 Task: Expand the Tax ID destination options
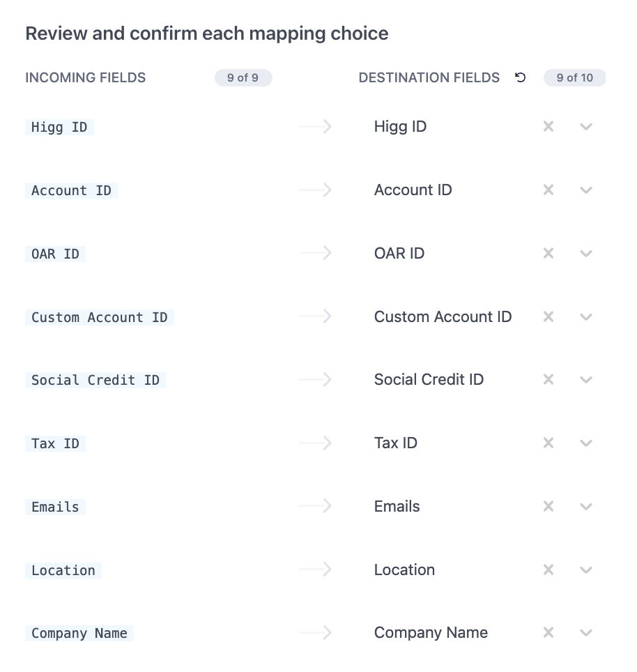point(586,443)
